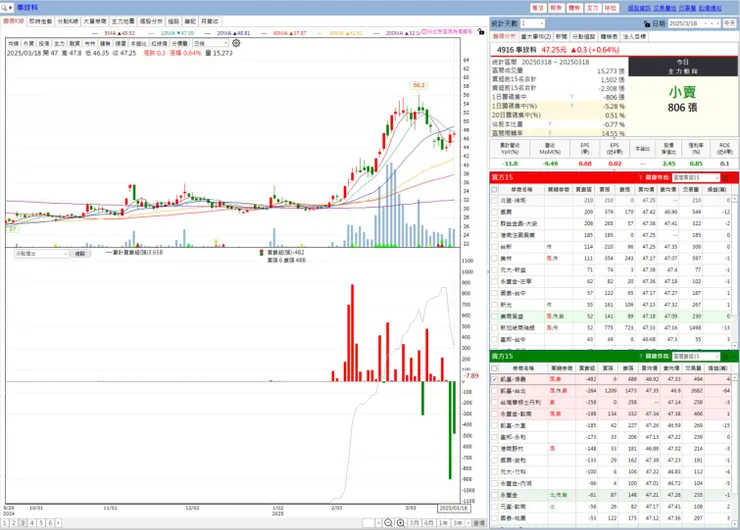The image size is (740, 530).
Task: Tick the checkbox of buyer row with 買賣超 208
Action: point(494,223)
